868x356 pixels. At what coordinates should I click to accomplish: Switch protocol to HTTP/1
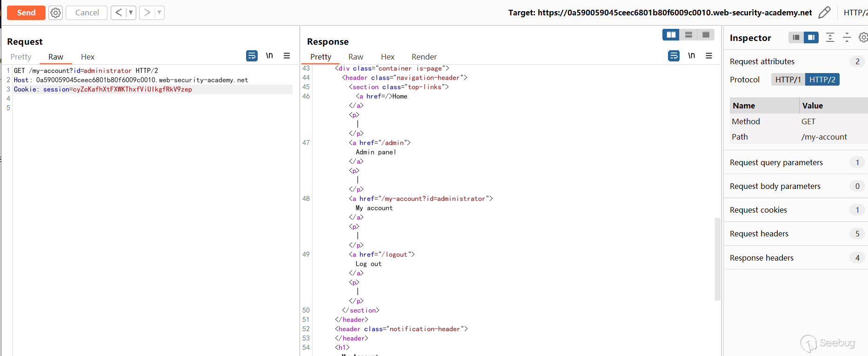click(x=788, y=80)
